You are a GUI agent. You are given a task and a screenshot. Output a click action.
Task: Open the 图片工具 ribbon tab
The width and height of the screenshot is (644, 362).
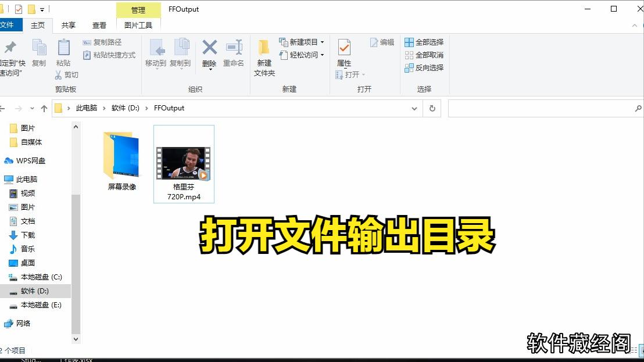coord(138,25)
